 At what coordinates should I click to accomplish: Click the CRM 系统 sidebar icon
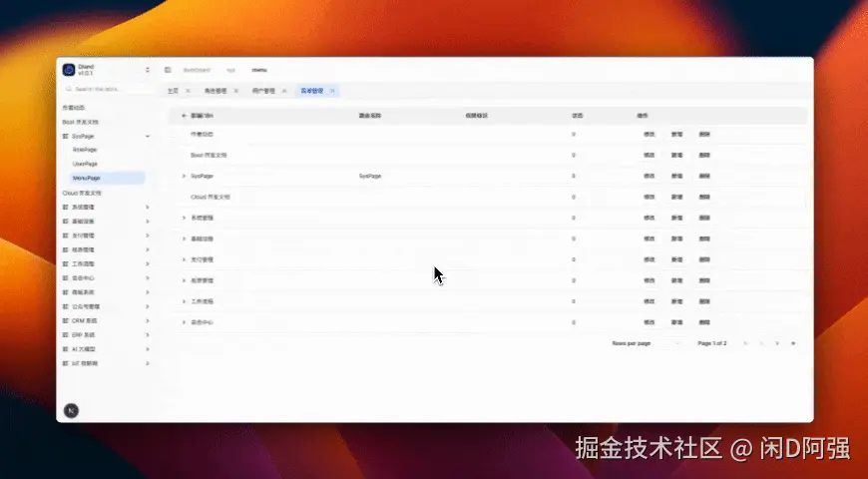pyautogui.click(x=65, y=320)
